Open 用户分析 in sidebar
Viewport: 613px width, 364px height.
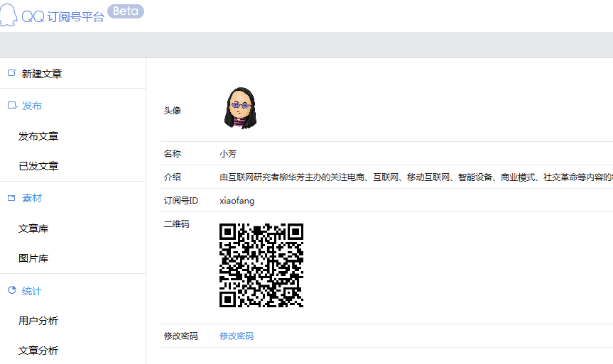coord(38,321)
